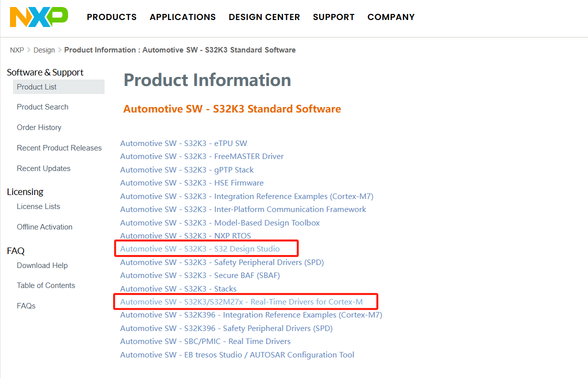Image resolution: width=588 pixels, height=378 pixels.
Task: Open the DESIGN CENTER menu
Action: [x=264, y=17]
